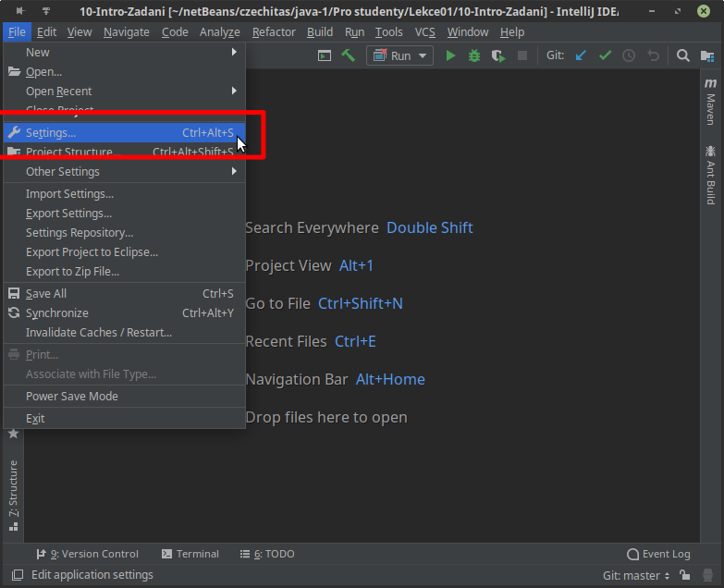
Task: Start debugging with the green bug icon
Action: click(474, 55)
